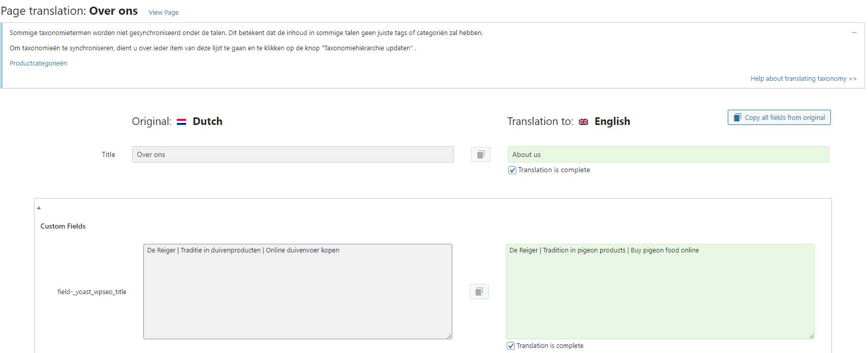Image resolution: width=868 pixels, height=353 pixels.
Task: Click the Dutch flag icon next to Original
Action: tap(181, 122)
